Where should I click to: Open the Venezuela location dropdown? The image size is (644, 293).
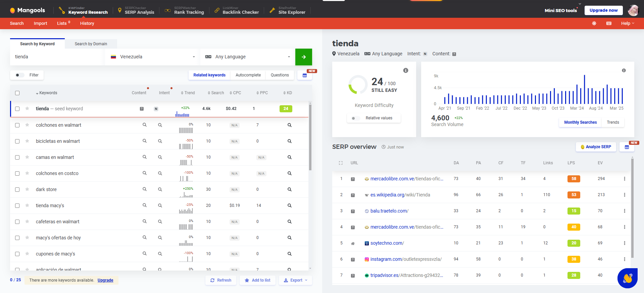click(153, 57)
